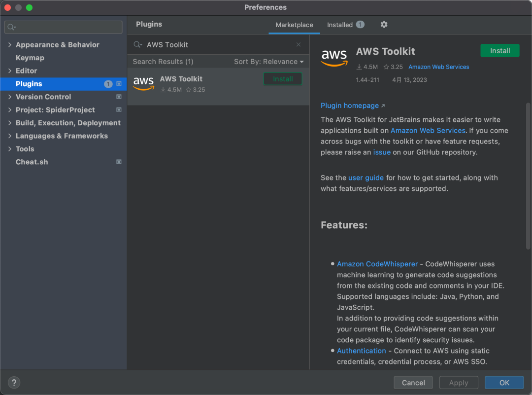Clear the plugin search field text
The width and height of the screenshot is (532, 395).
click(299, 44)
